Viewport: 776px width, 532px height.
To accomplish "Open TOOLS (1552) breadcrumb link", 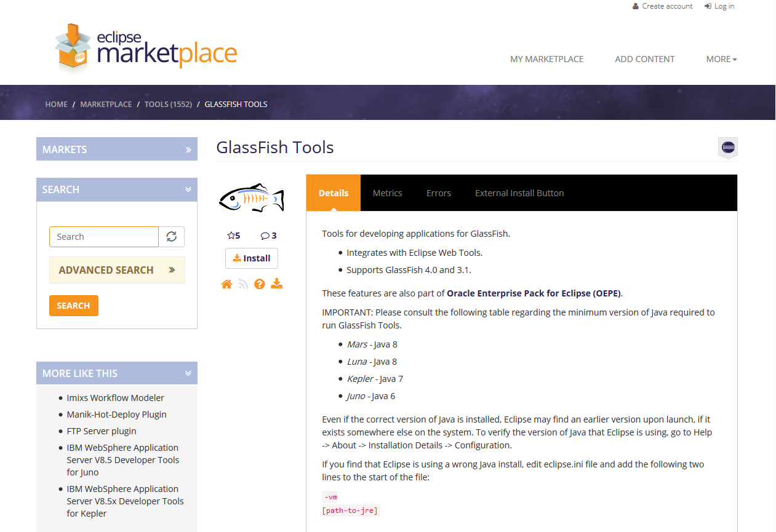I will [x=168, y=104].
